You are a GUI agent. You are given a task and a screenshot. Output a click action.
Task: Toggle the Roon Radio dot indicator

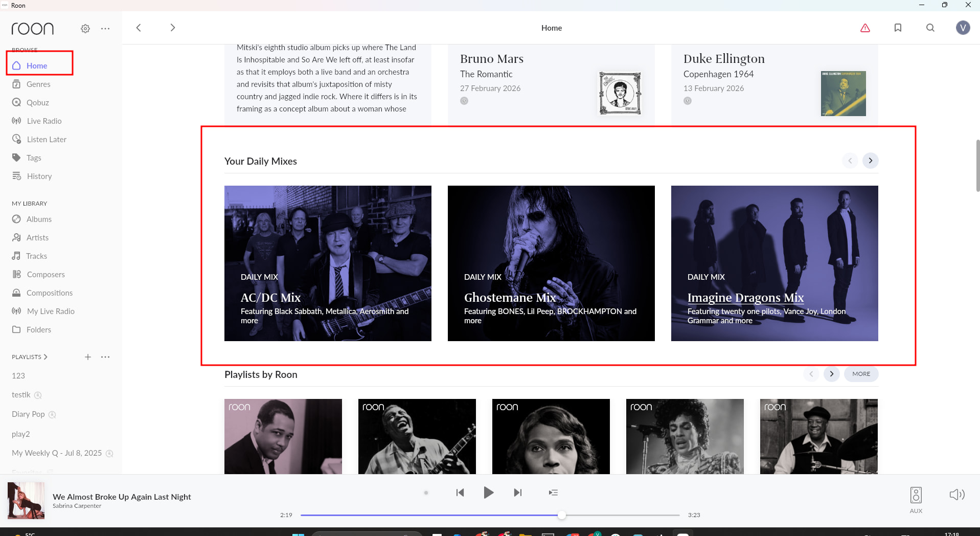pyautogui.click(x=426, y=493)
